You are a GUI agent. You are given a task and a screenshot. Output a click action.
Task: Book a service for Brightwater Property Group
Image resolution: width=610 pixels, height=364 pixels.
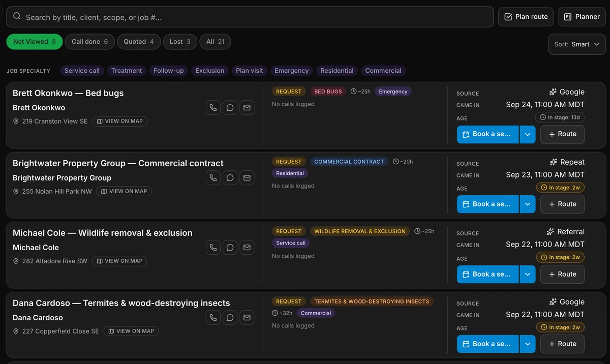click(x=487, y=204)
